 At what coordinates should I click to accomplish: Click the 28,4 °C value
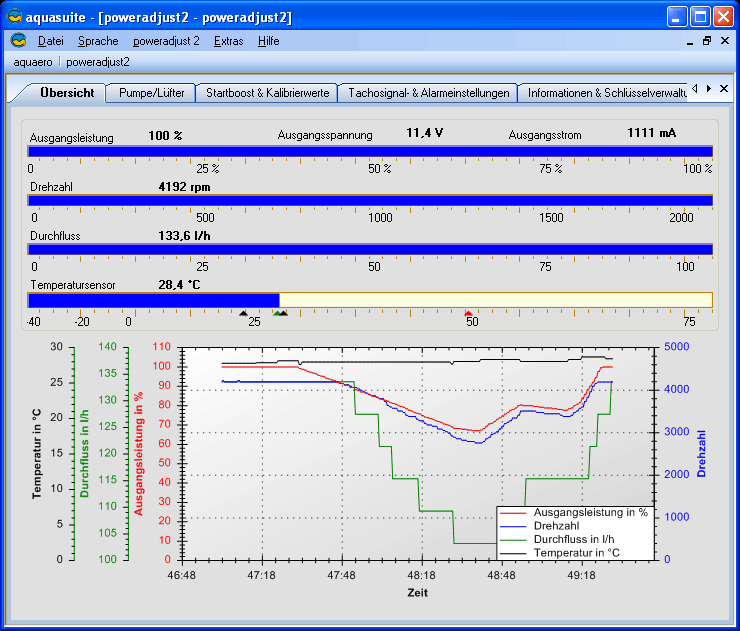[179, 285]
